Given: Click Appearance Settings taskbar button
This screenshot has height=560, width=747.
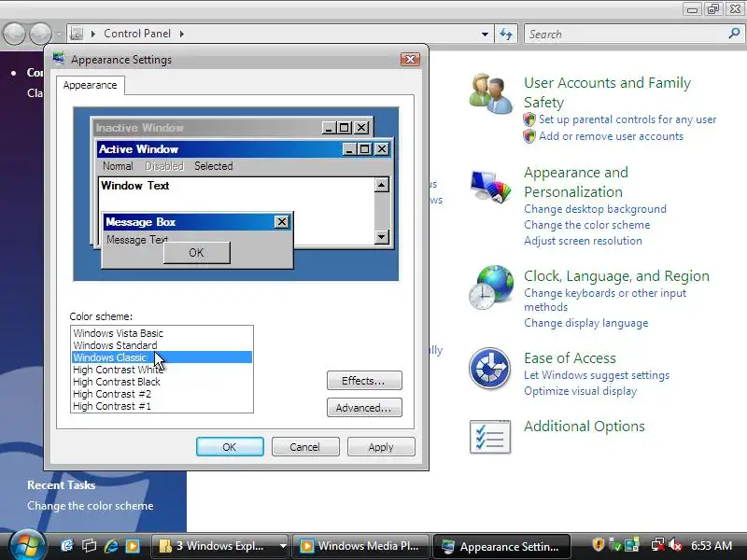Looking at the screenshot, I should [x=501, y=546].
